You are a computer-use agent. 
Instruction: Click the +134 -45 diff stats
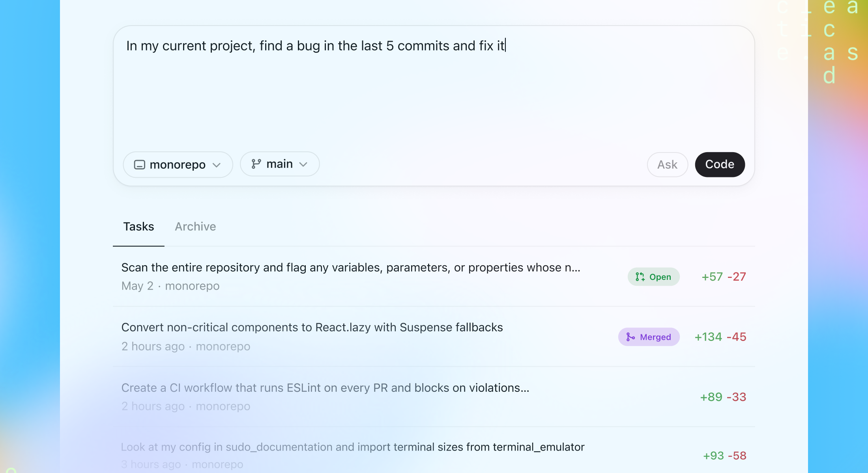(720, 337)
